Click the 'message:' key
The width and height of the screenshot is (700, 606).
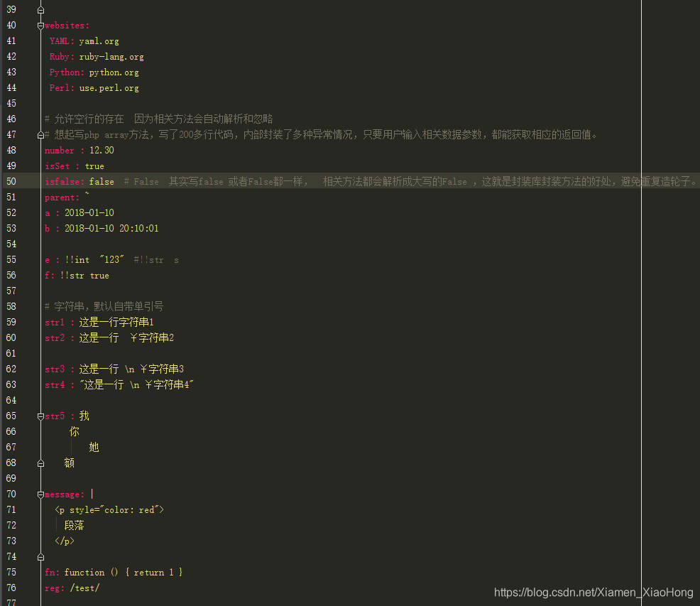pyautogui.click(x=65, y=494)
